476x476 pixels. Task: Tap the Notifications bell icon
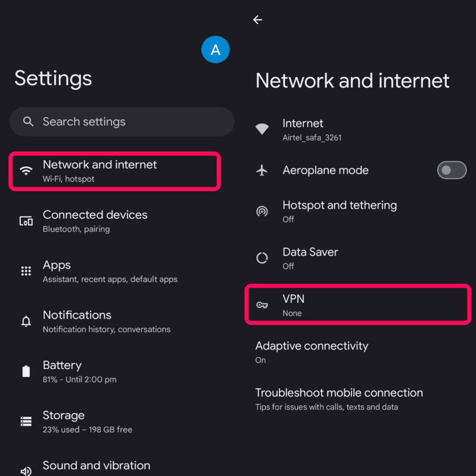point(26,321)
